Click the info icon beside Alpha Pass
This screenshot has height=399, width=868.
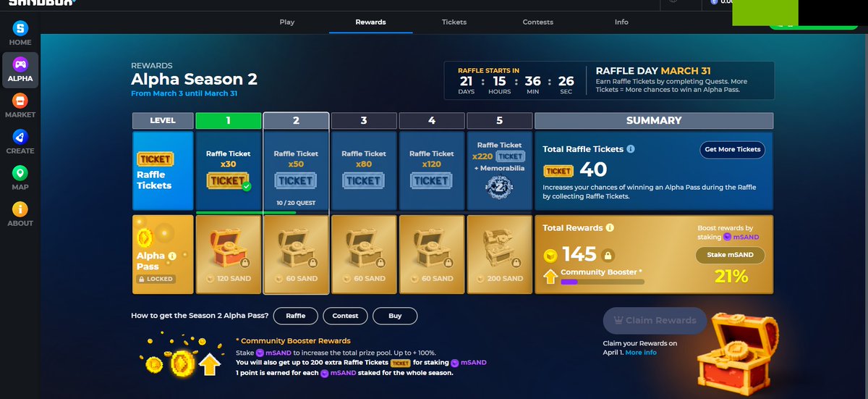tap(172, 256)
